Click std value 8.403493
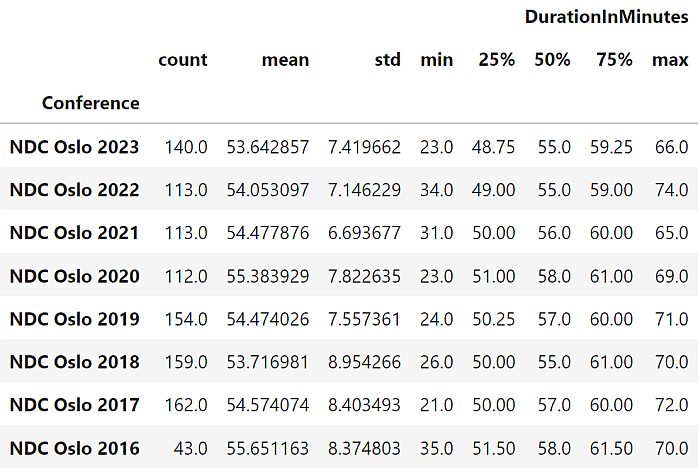Screen dimensions: 700x468 click(364, 405)
